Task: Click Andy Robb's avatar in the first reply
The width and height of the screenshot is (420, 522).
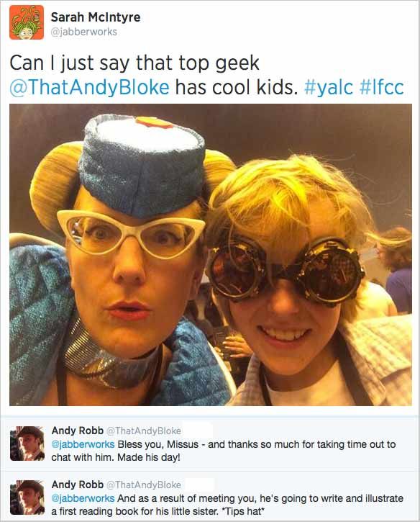Action: click(x=27, y=444)
